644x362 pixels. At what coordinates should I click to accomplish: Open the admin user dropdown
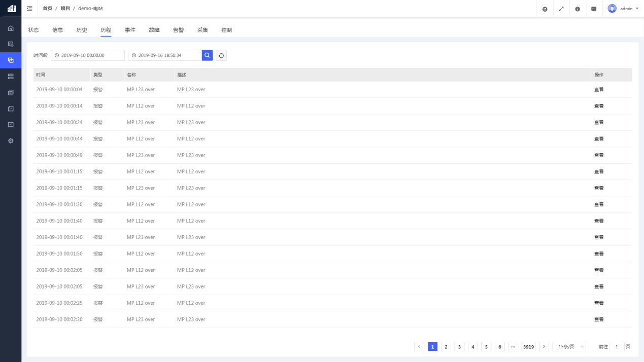tap(623, 9)
